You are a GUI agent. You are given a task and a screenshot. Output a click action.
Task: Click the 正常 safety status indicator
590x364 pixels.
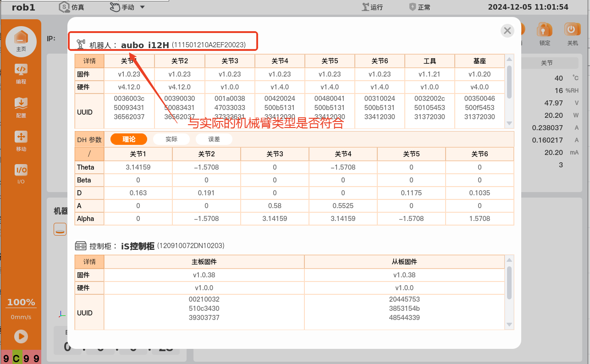coord(419,7)
